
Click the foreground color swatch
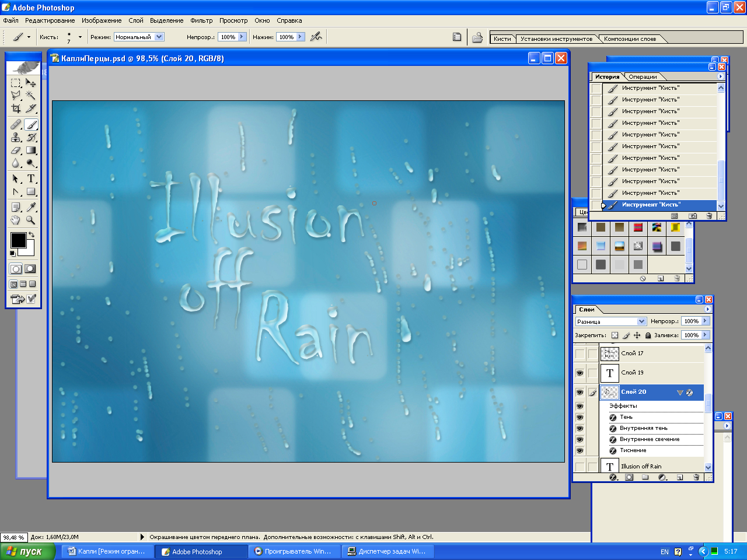18,240
